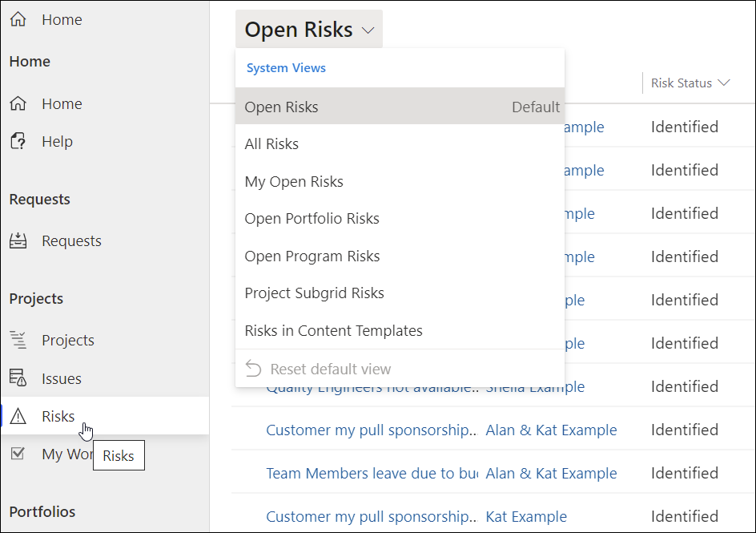Viewport: 756px width, 533px height.
Task: Select the All Risks view
Action: pyautogui.click(x=271, y=144)
